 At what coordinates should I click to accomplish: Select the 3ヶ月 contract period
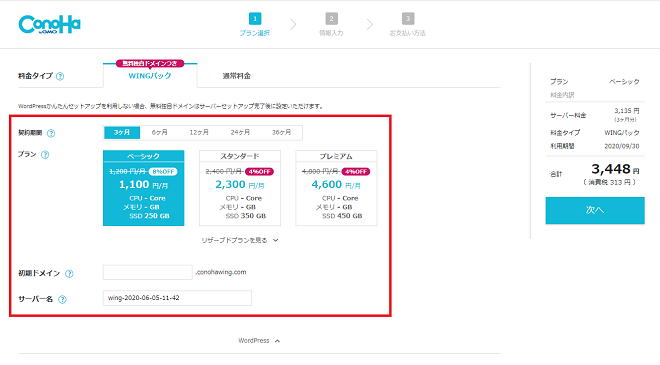tap(122, 132)
